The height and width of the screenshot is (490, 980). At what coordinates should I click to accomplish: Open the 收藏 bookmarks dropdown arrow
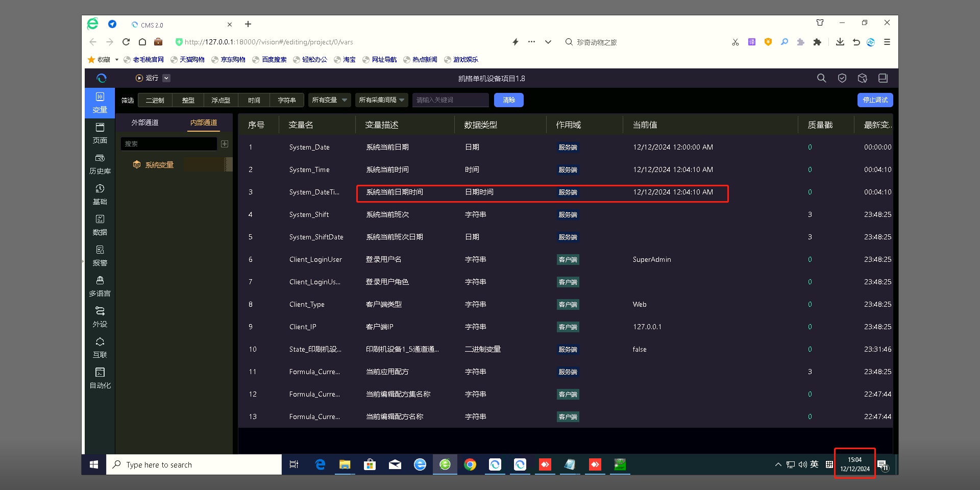(x=117, y=60)
